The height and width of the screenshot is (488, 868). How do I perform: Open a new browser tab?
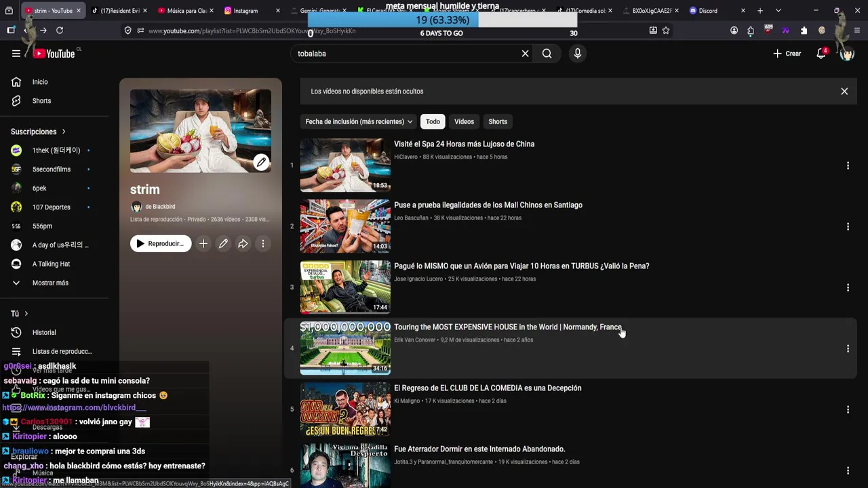(x=760, y=11)
